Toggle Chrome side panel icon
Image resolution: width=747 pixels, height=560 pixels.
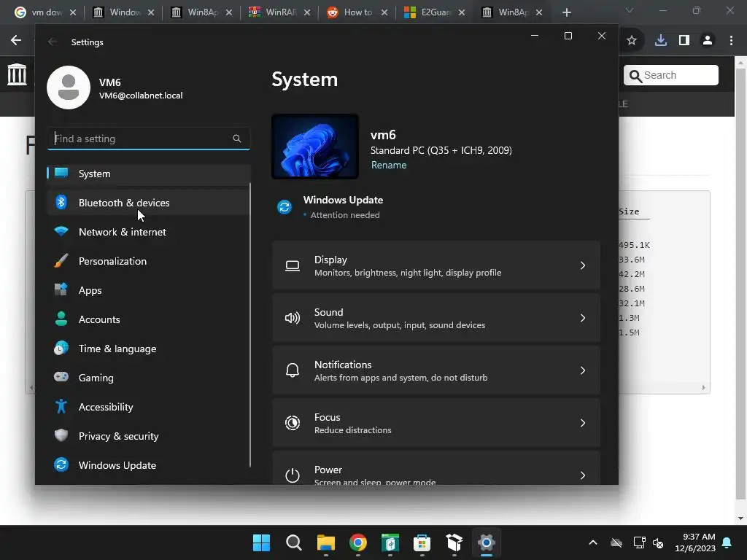click(684, 41)
